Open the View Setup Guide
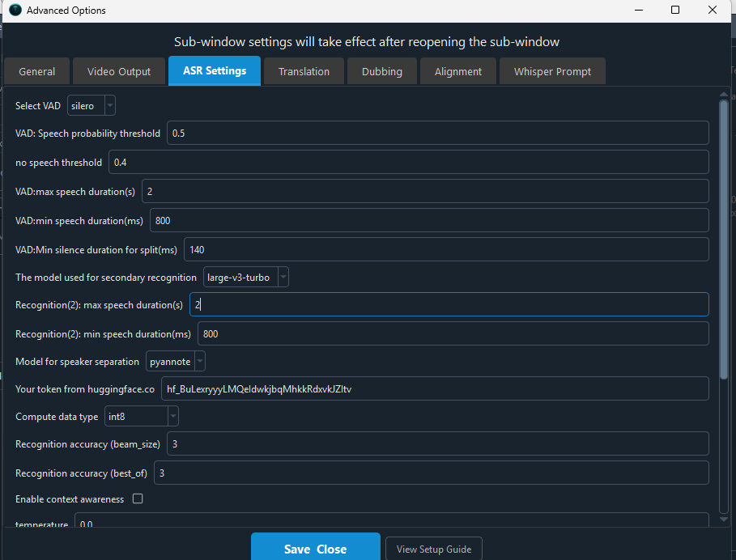 [434, 549]
